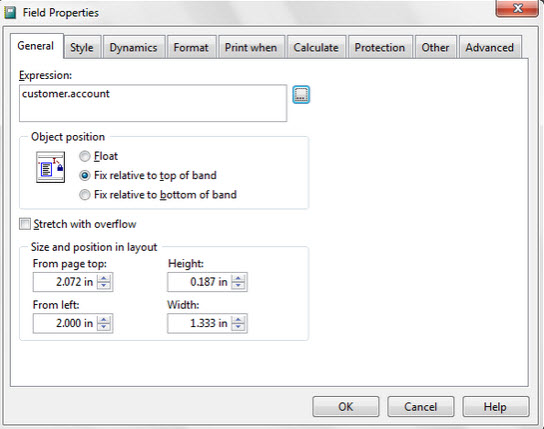Viewport: 544px width, 429px height.
Task: Switch to the Calculate tab
Action: 316,47
